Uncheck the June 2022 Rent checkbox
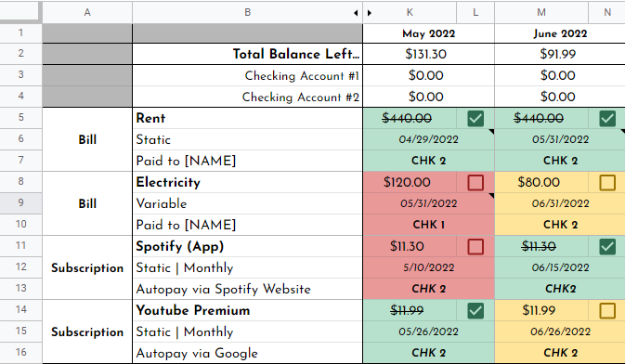 click(x=607, y=119)
